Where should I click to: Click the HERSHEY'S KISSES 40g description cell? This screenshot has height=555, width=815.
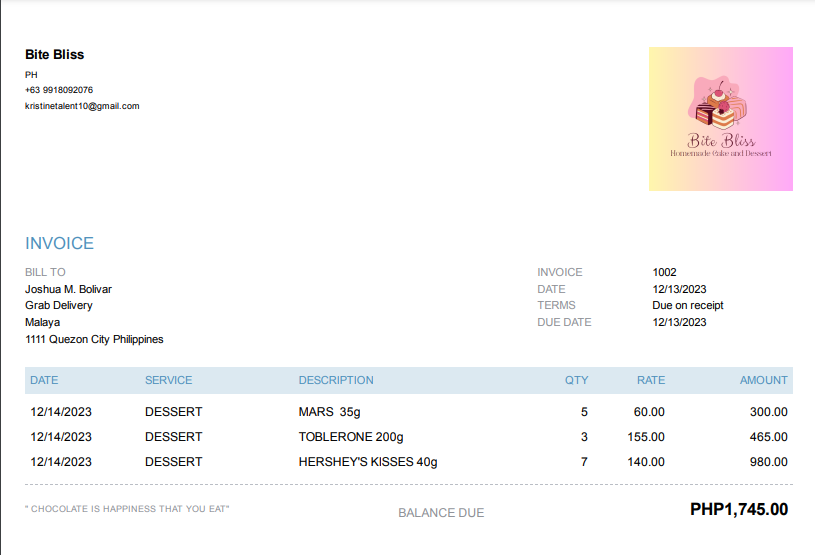[x=368, y=462]
